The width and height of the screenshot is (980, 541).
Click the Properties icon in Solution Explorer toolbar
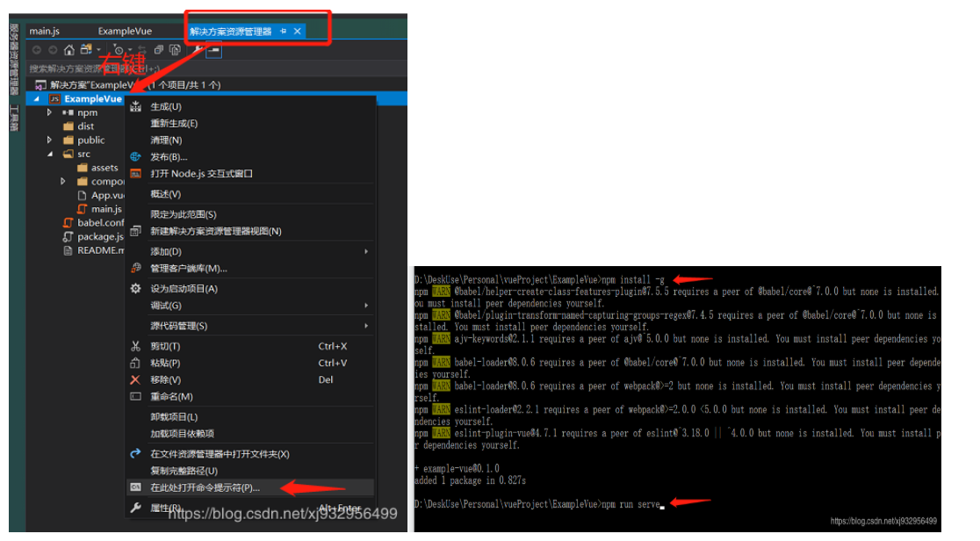(197, 49)
